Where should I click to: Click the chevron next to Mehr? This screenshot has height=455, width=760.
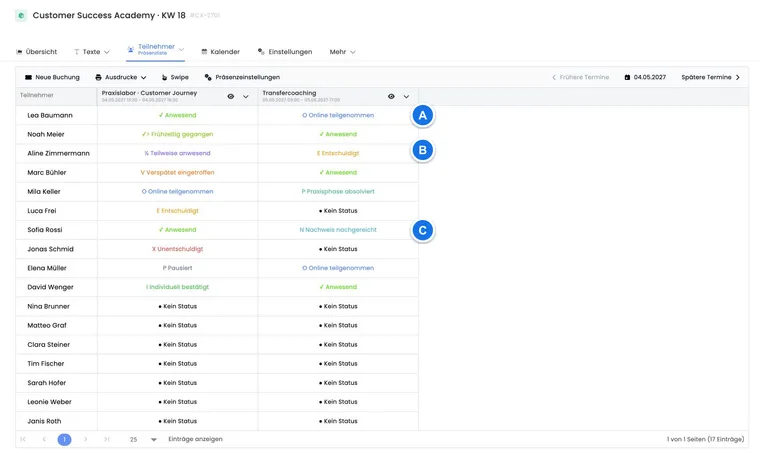point(353,52)
